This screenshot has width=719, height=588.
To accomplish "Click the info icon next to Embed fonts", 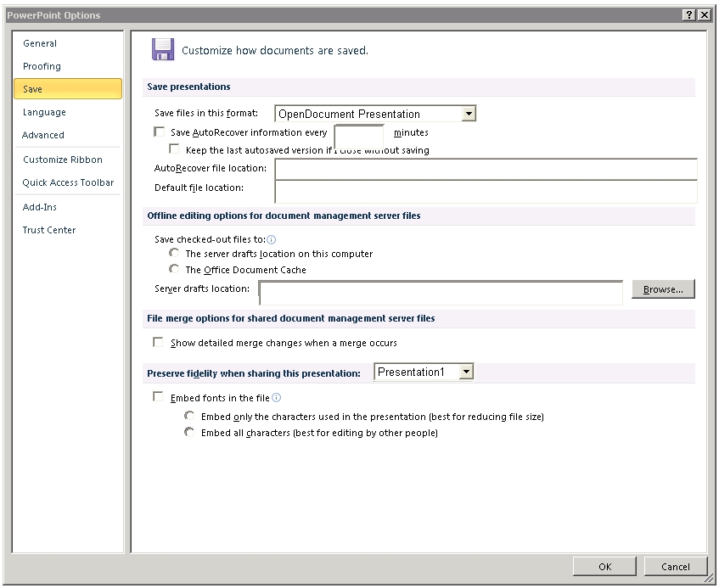I will click(x=277, y=398).
